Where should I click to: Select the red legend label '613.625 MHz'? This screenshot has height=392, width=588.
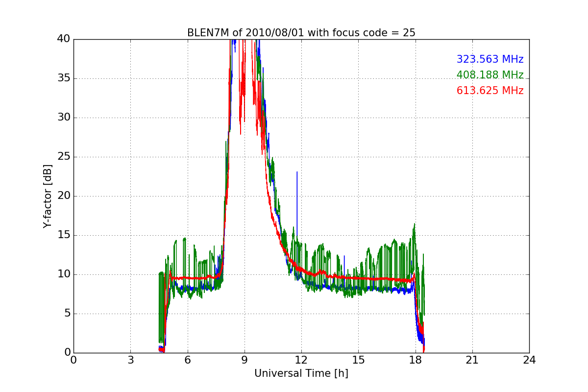click(490, 91)
